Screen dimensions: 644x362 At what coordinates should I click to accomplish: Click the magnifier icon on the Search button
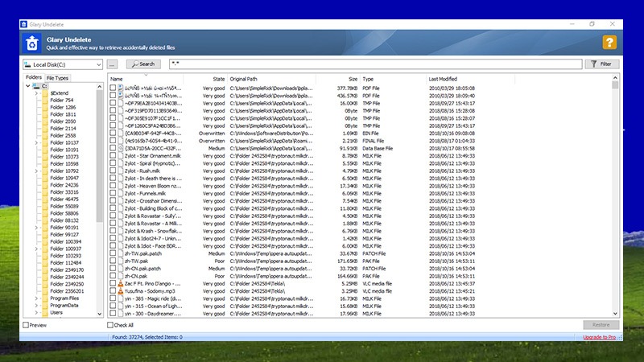click(134, 64)
